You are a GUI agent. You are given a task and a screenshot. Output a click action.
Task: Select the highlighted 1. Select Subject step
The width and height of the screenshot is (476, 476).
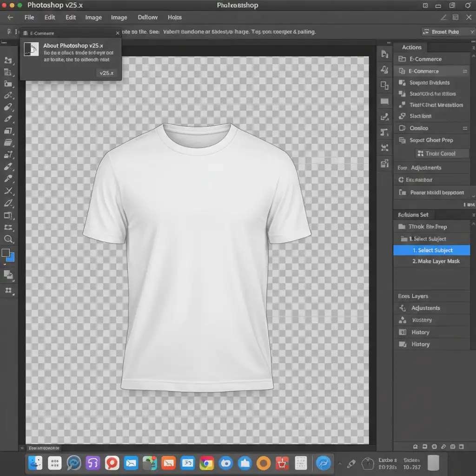(432, 250)
